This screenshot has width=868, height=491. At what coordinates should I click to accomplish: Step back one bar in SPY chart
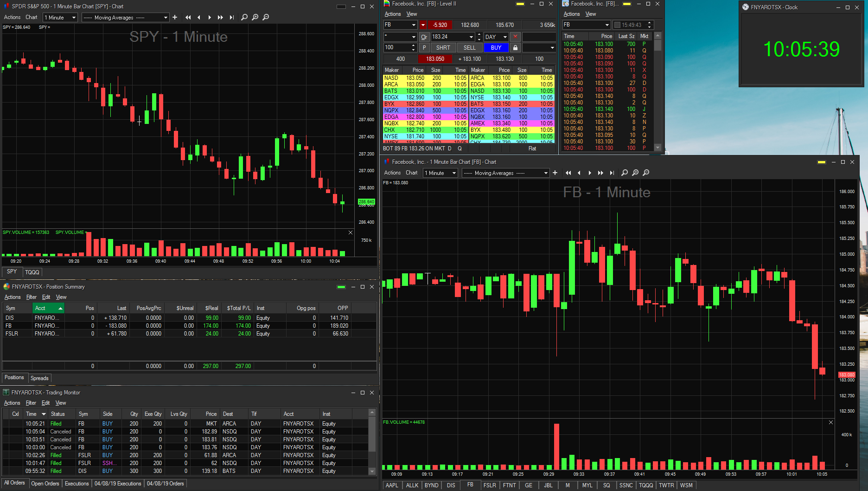pos(199,17)
